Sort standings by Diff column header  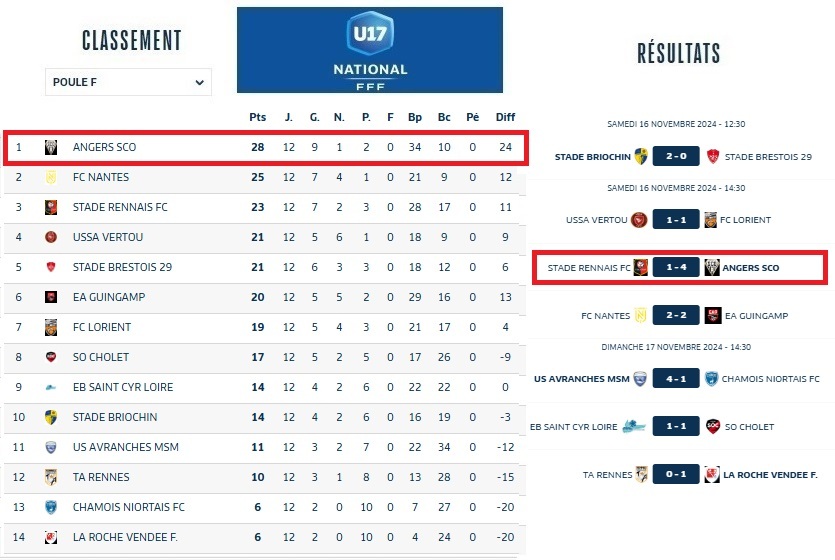point(506,118)
